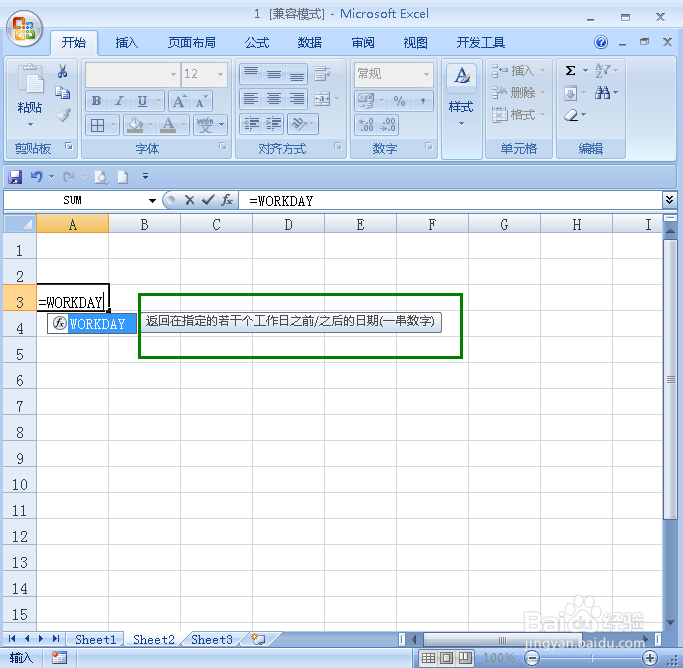Toggle Underline formatting
683x668 pixels.
click(142, 101)
